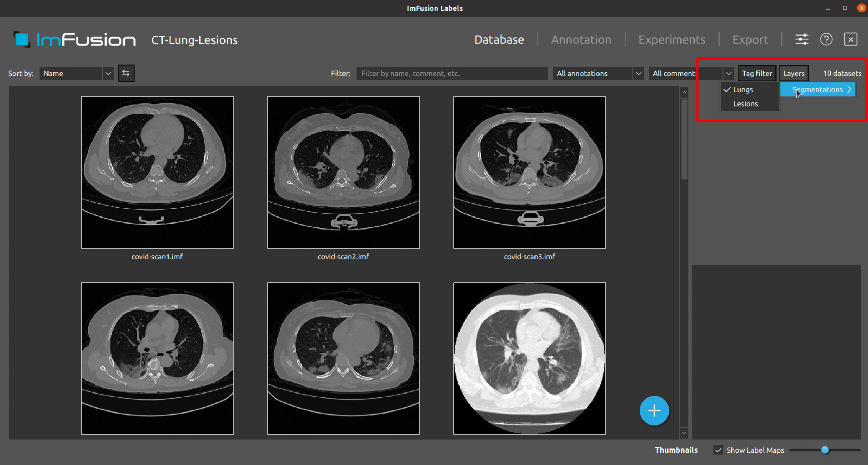Open the settings sliders icon
This screenshot has width=868, height=465.
802,39
